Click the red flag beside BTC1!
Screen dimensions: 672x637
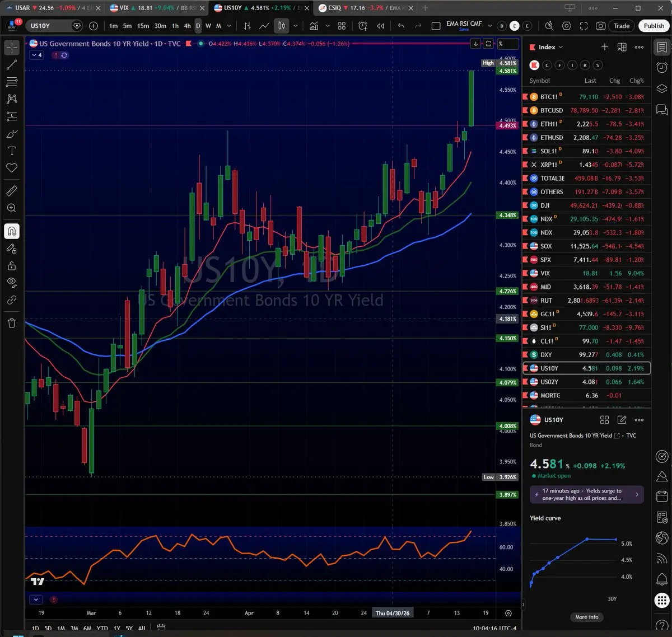(525, 97)
